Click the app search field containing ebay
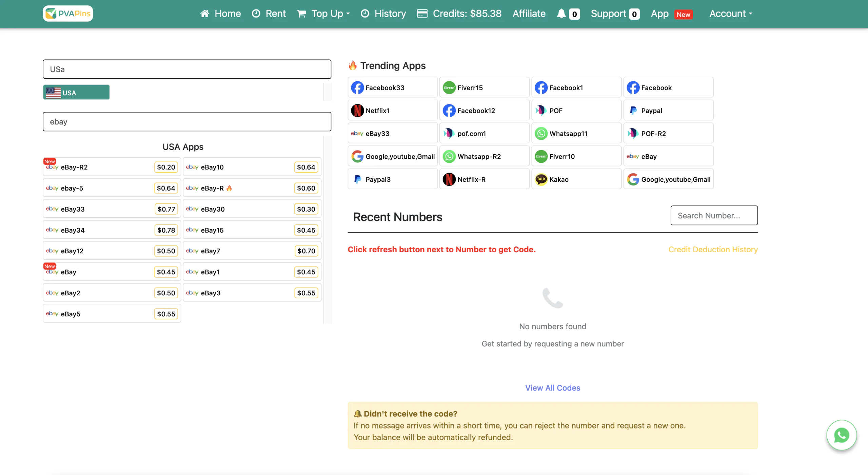The width and height of the screenshot is (868, 475). (187, 121)
